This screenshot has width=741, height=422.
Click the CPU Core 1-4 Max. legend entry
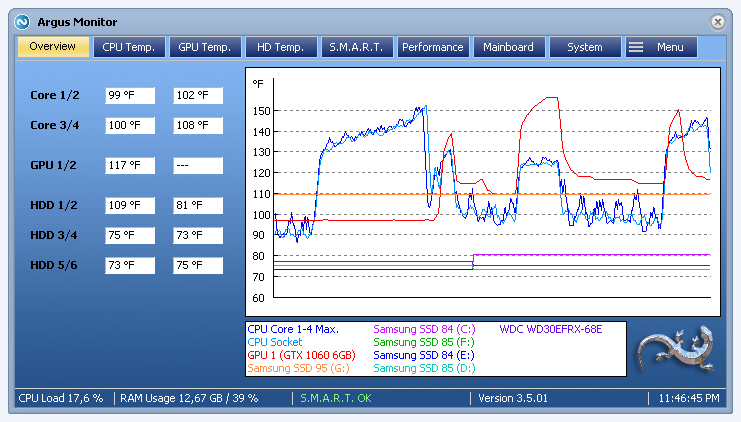(293, 329)
